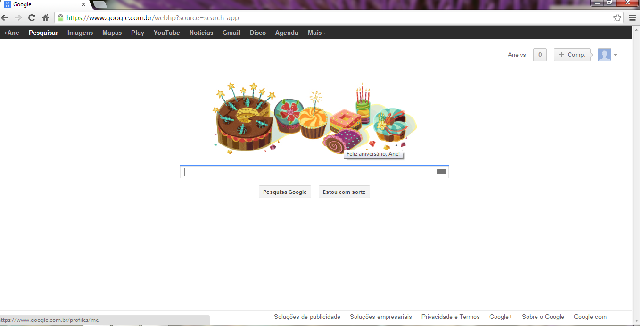Open the Google.com footer link

[x=590, y=317]
